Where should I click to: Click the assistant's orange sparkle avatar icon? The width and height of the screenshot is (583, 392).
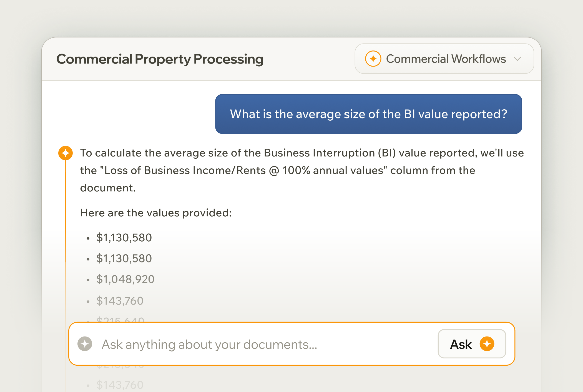[66, 153]
